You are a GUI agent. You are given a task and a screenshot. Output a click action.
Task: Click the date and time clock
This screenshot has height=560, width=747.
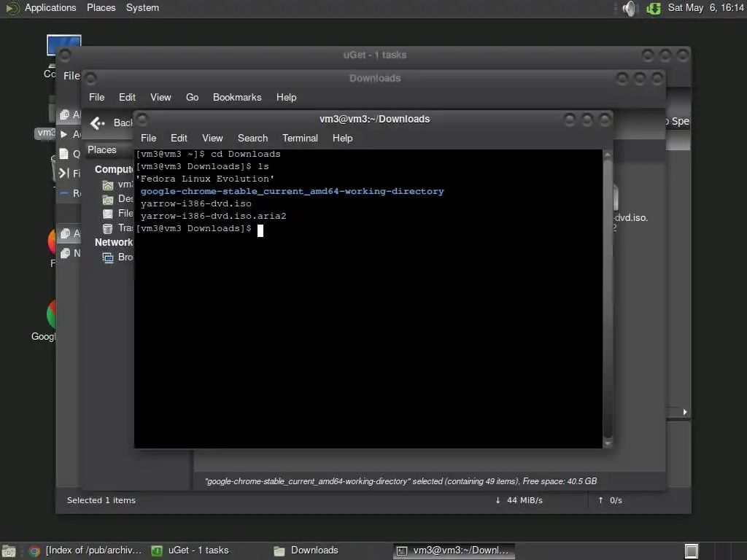coord(705,7)
